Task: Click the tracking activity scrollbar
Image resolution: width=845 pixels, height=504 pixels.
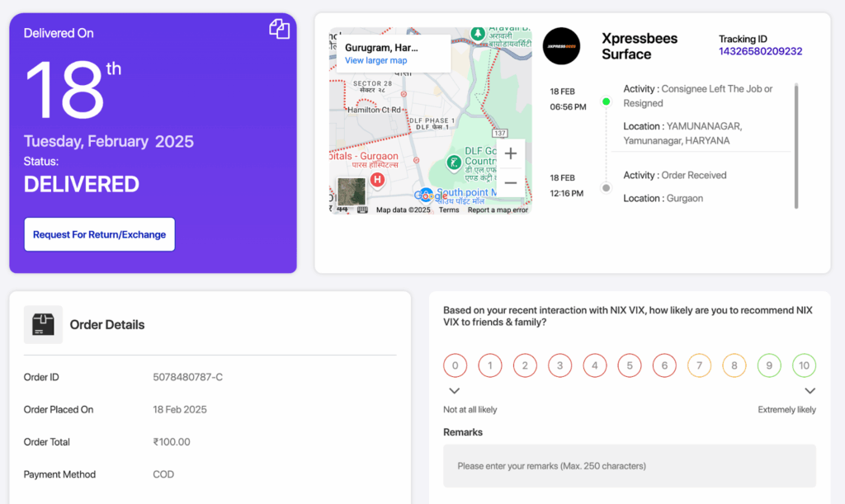Action: pyautogui.click(x=795, y=144)
